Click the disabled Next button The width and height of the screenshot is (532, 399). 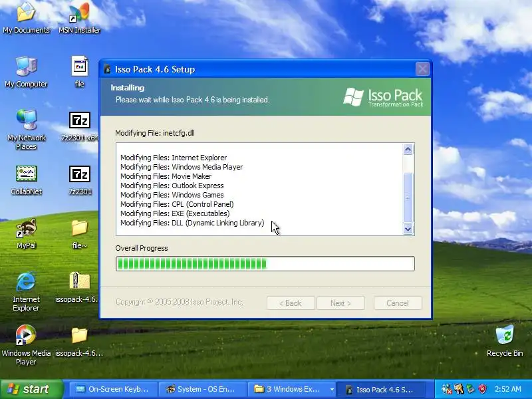pyautogui.click(x=340, y=303)
